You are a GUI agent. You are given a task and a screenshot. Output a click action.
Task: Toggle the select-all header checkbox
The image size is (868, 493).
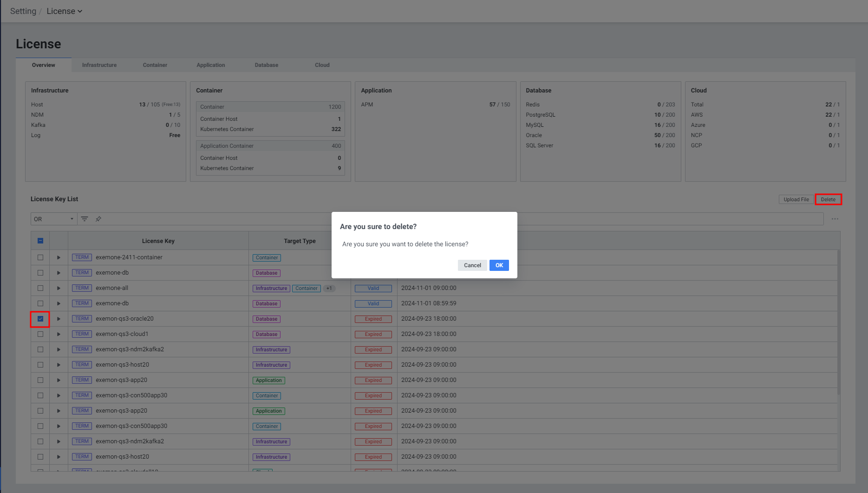[40, 241]
